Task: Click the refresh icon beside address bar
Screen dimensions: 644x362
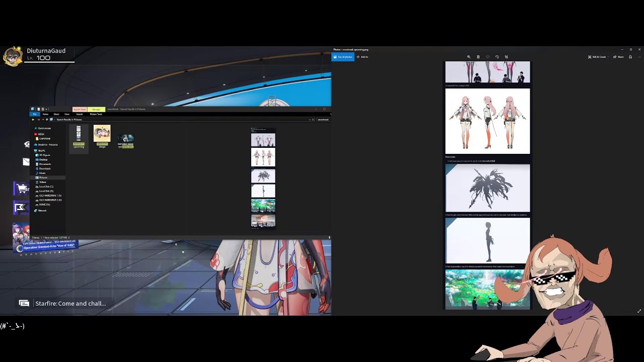Action: click(313, 120)
